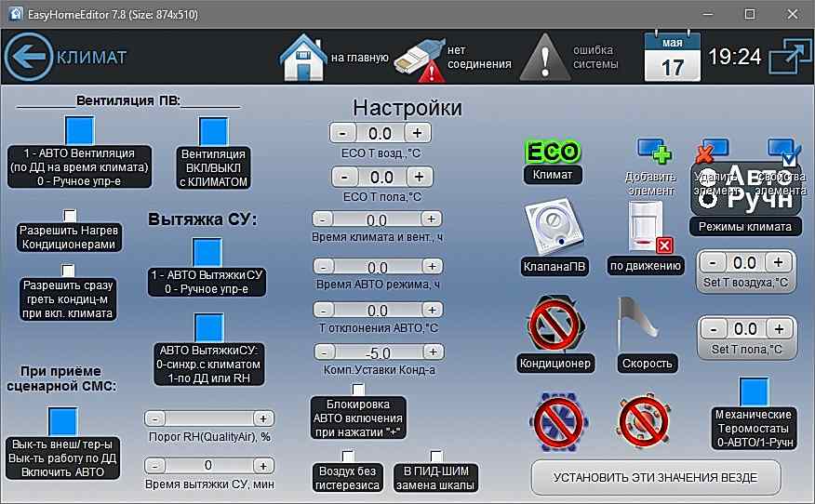Click the 19:24 clock display

pos(734,56)
